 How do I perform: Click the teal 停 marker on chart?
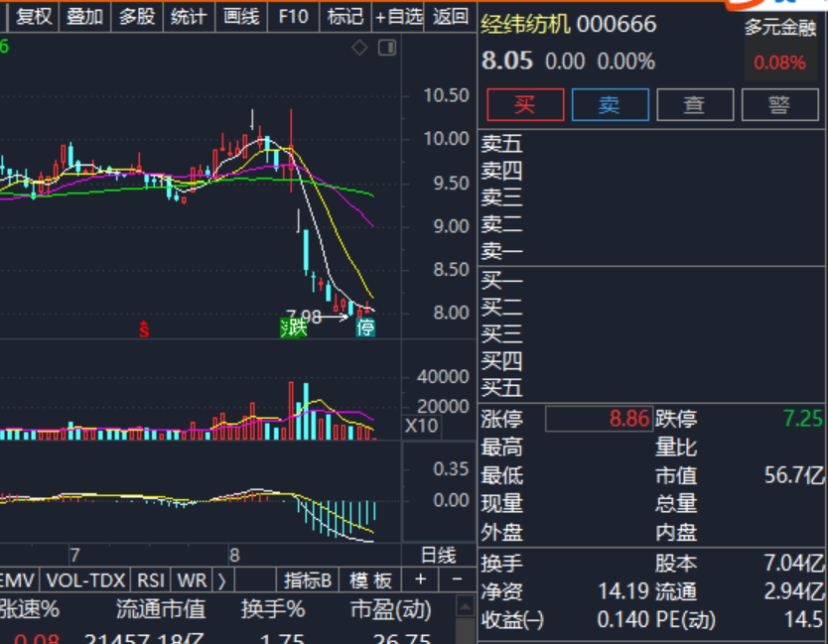click(x=366, y=327)
